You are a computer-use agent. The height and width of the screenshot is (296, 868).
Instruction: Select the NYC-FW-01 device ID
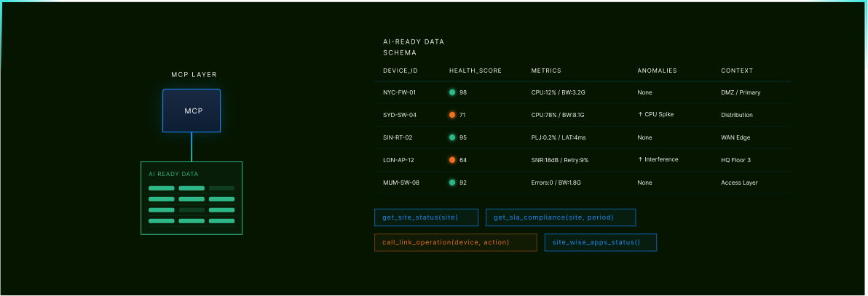point(399,92)
